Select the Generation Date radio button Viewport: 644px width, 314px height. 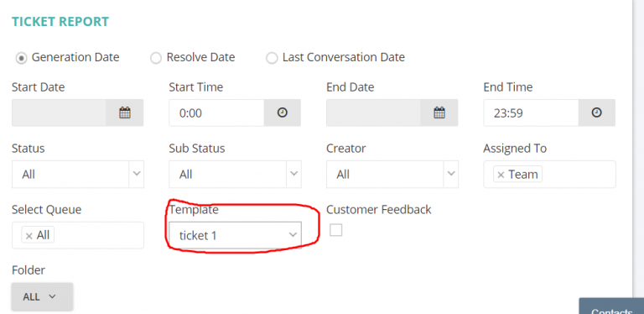[x=21, y=58]
